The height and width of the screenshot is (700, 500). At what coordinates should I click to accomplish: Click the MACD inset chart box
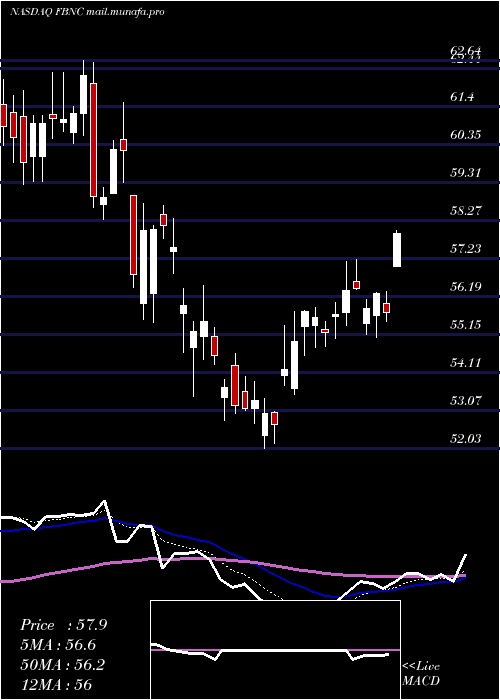275,650
